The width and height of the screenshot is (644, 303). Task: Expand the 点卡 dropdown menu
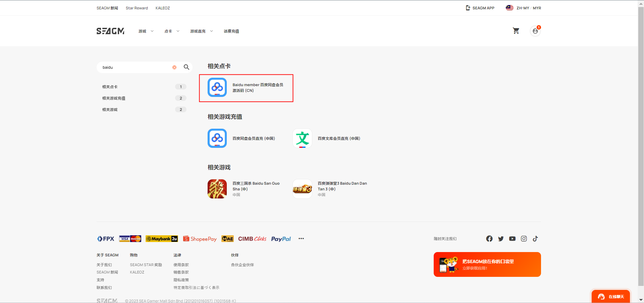pos(172,31)
